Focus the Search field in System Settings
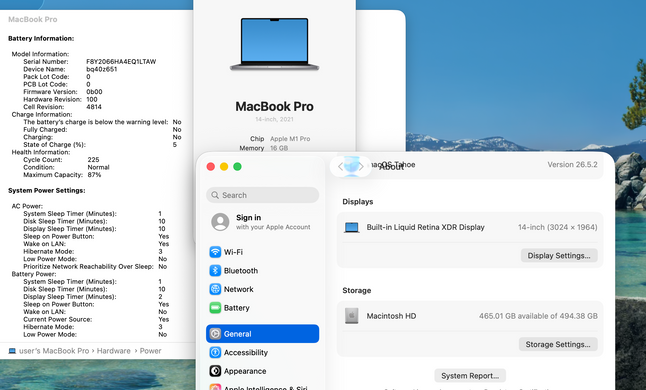This screenshot has height=390, width=646. (262, 195)
